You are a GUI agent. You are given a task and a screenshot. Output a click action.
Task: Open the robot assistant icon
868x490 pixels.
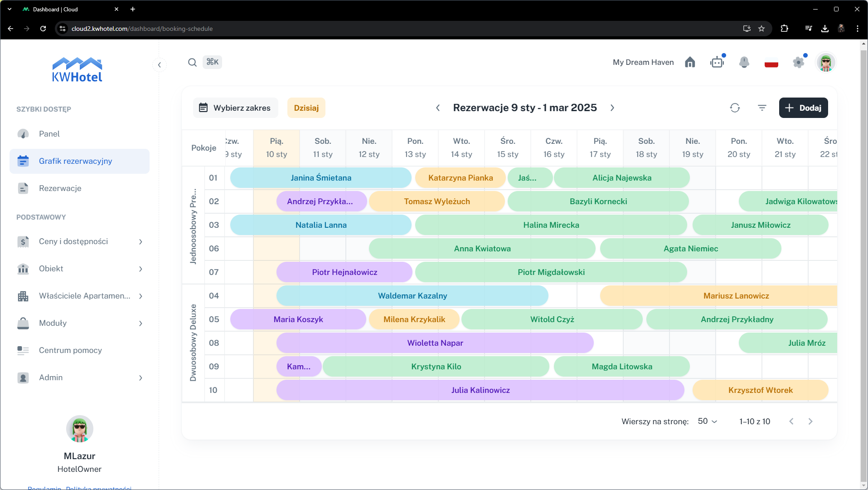point(717,62)
